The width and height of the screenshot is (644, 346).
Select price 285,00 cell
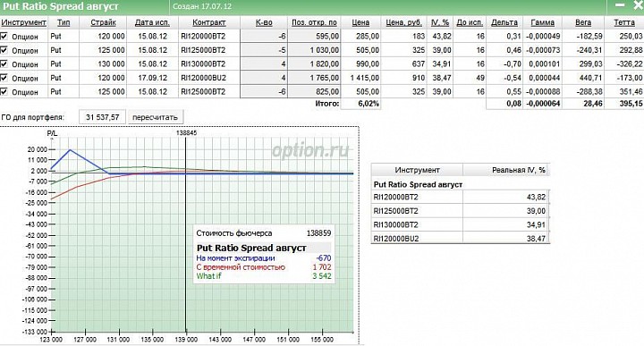point(360,37)
